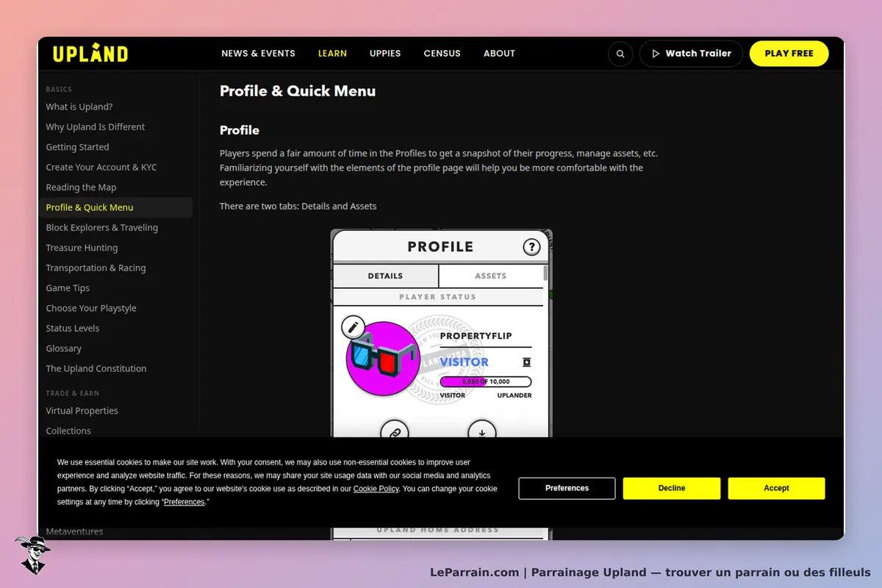Image resolution: width=882 pixels, height=588 pixels.
Task: Click the sunglasses avatar image
Action: coord(382,359)
